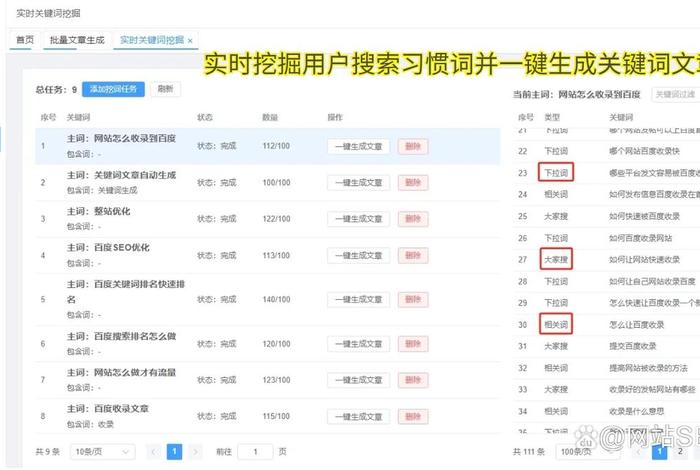The width and height of the screenshot is (700, 470).
Task: Click keyword 提交百度收录
Action: click(633, 346)
